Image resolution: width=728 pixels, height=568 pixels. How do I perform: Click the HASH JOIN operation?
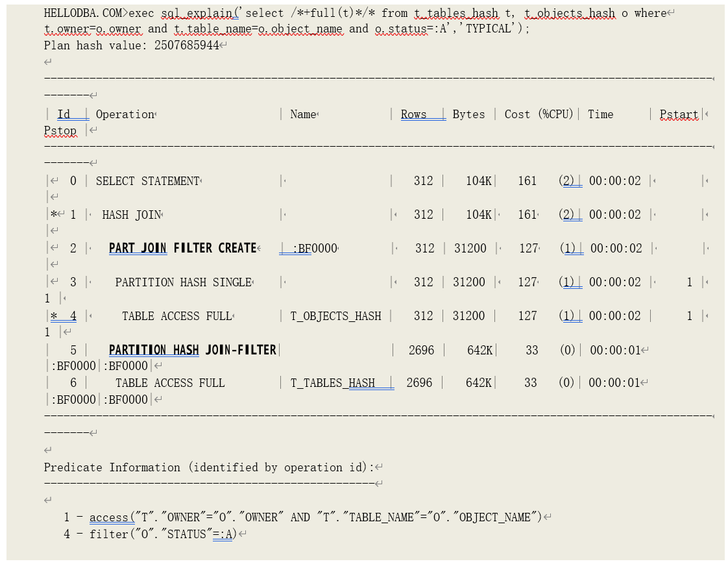tap(132, 215)
